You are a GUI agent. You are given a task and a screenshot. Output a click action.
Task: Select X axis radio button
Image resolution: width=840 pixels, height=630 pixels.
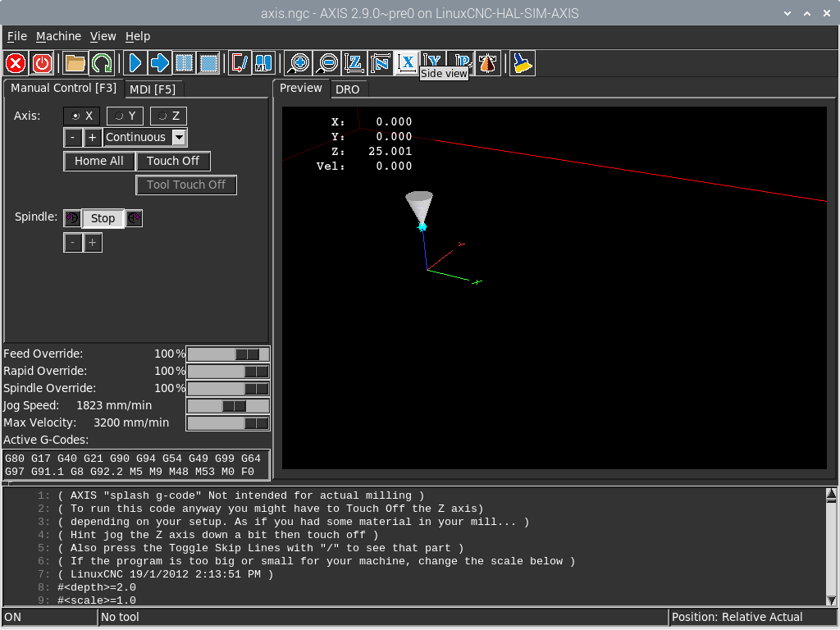(81, 116)
